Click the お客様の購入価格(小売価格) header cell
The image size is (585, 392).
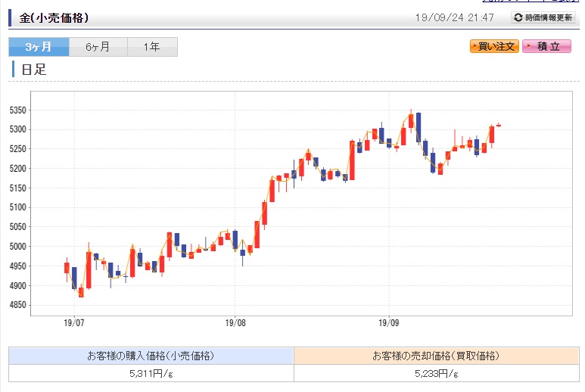[x=151, y=356]
